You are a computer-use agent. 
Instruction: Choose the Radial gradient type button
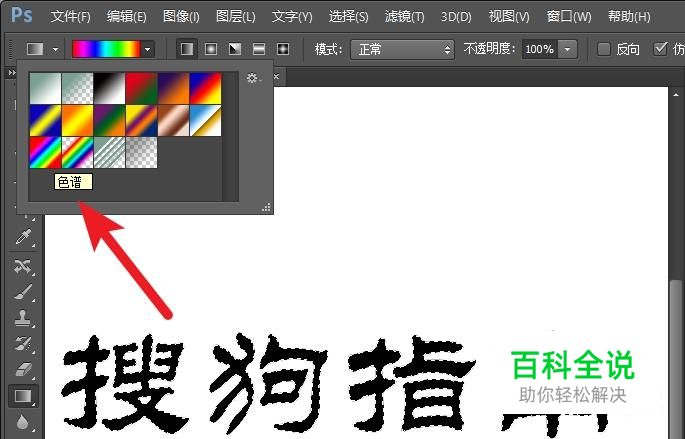(x=211, y=49)
